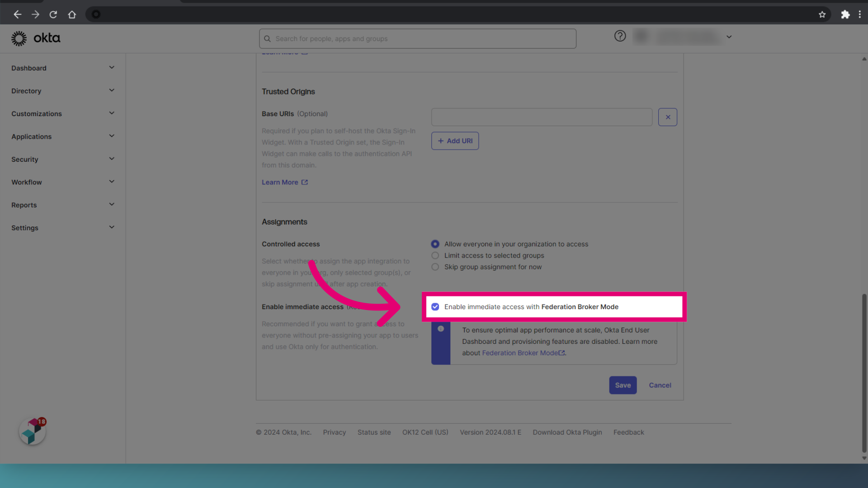The height and width of the screenshot is (488, 868).
Task: Open the browser three-dot menu
Action: 860,14
